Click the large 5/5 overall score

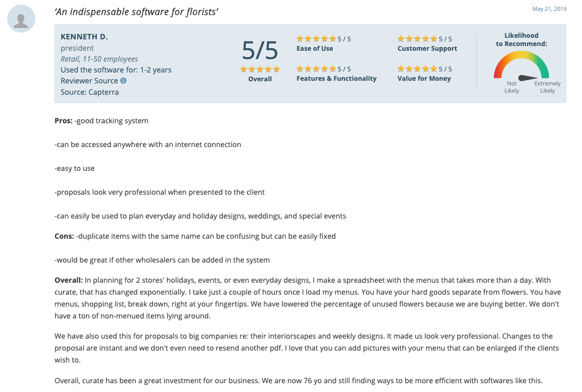tap(260, 50)
